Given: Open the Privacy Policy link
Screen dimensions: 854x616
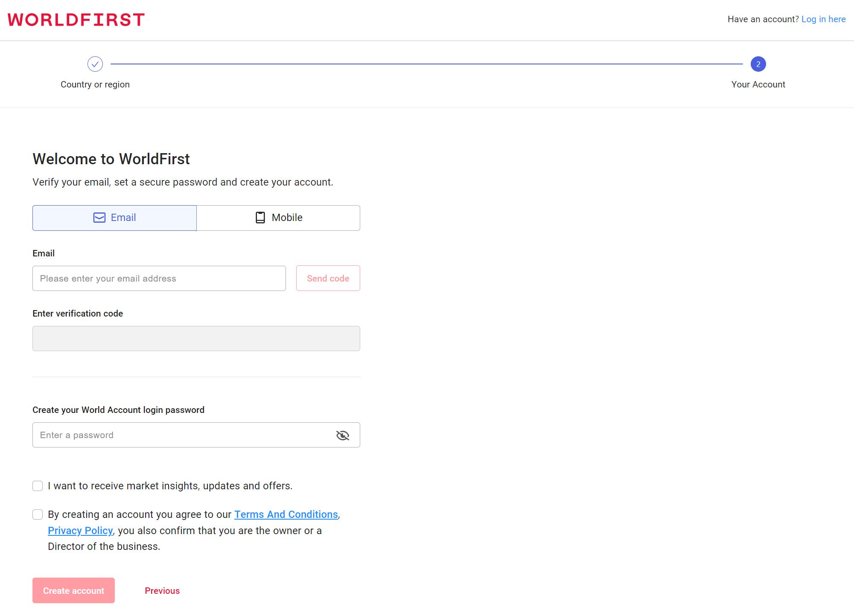Looking at the screenshot, I should point(80,531).
